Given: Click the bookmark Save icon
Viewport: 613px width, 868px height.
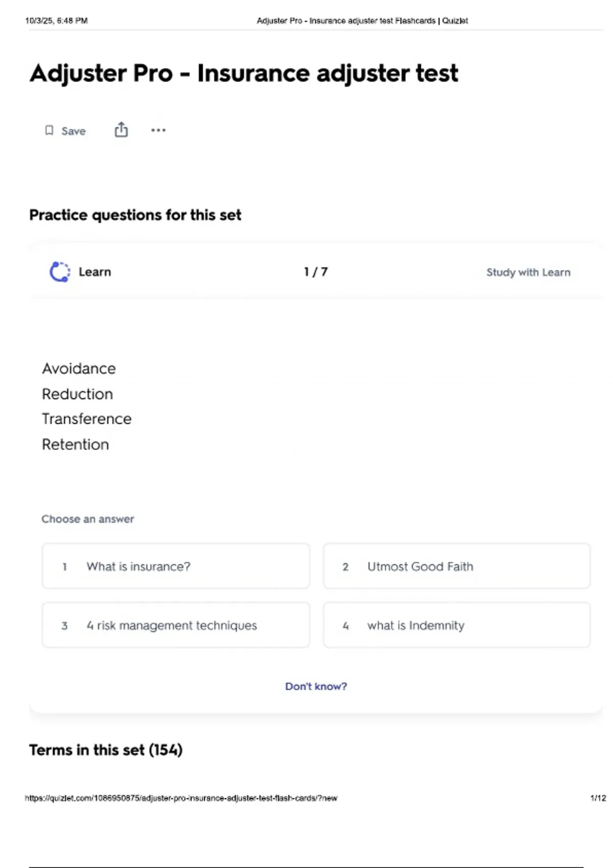Looking at the screenshot, I should point(49,131).
